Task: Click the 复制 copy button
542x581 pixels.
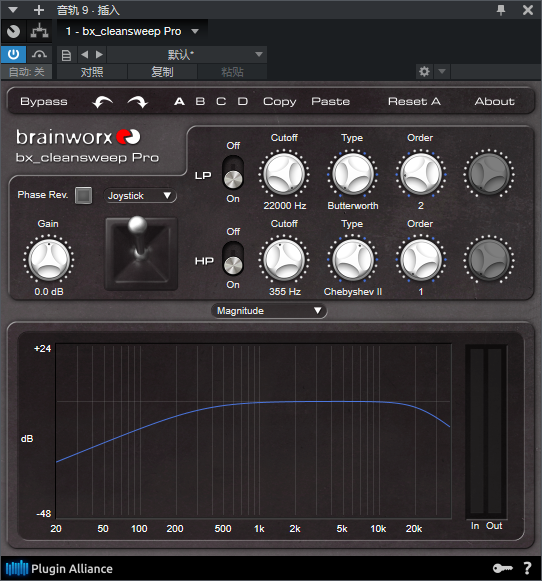Action: pos(162,72)
